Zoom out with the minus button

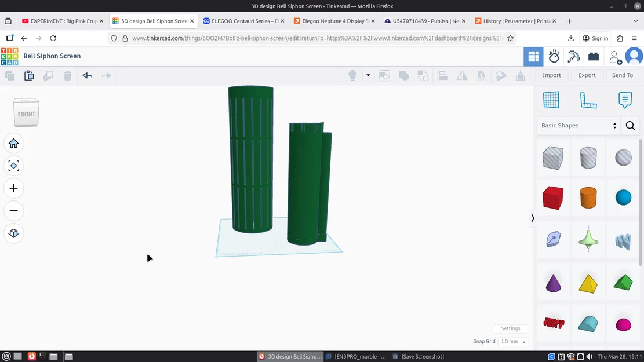13,211
